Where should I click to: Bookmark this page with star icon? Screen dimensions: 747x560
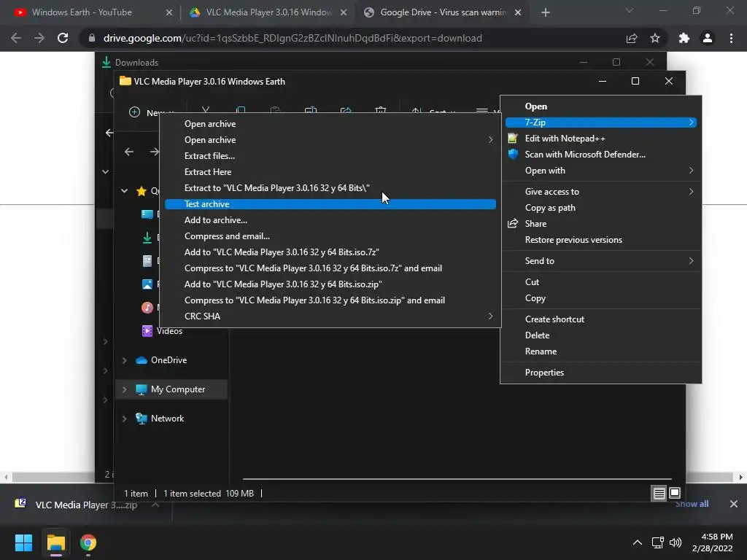tap(655, 38)
